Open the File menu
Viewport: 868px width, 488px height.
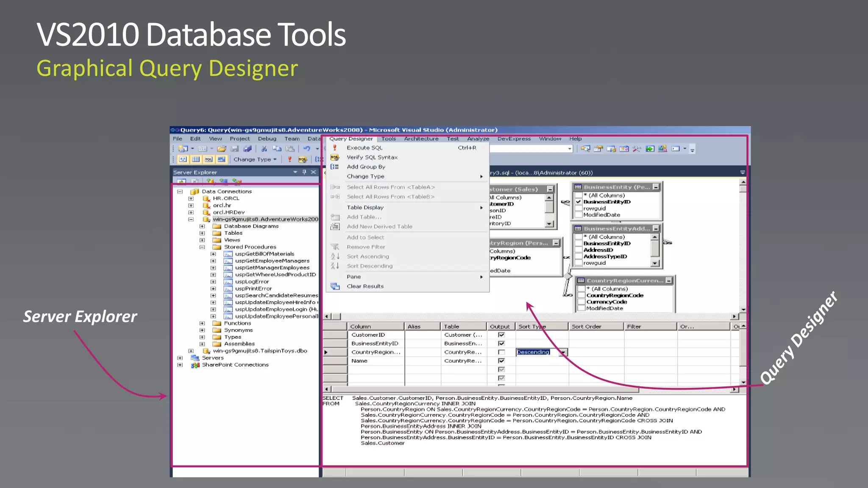[x=178, y=139]
